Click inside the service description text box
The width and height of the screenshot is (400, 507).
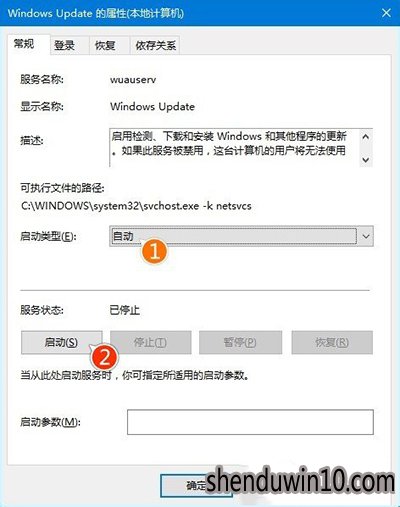[234, 147]
